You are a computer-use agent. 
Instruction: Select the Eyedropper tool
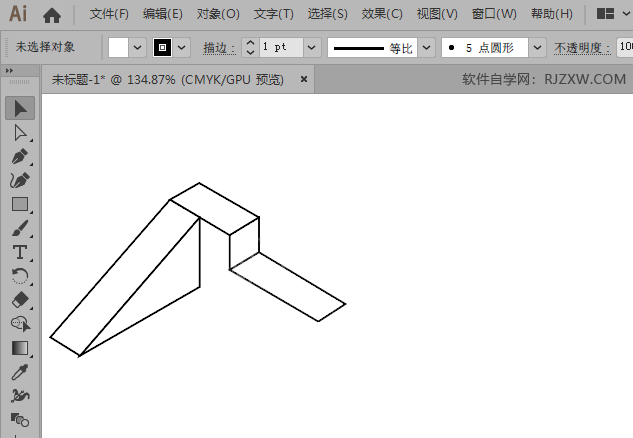(20, 372)
